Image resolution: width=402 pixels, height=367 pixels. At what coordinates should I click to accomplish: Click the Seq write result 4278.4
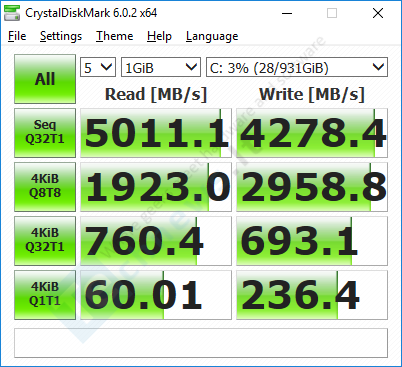tap(312, 133)
